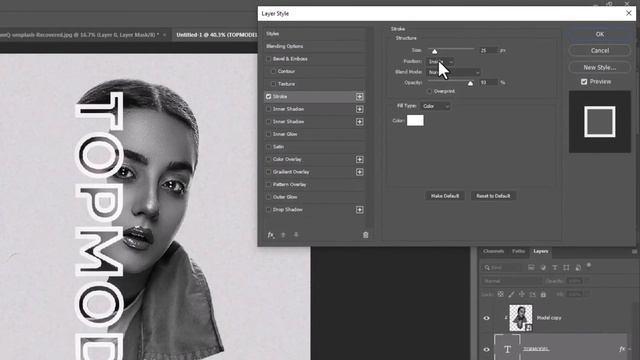Screen dimensions: 640x360
Task: Click the Make Default button
Action: click(x=444, y=196)
